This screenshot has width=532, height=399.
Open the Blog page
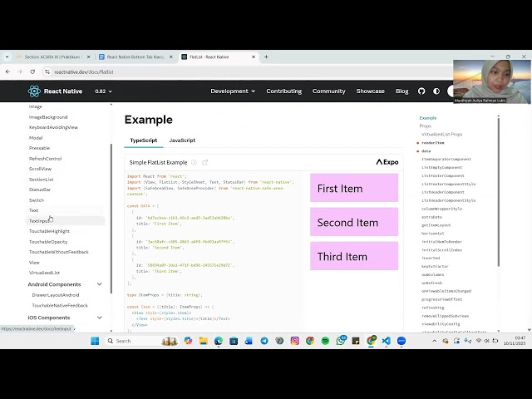click(401, 91)
